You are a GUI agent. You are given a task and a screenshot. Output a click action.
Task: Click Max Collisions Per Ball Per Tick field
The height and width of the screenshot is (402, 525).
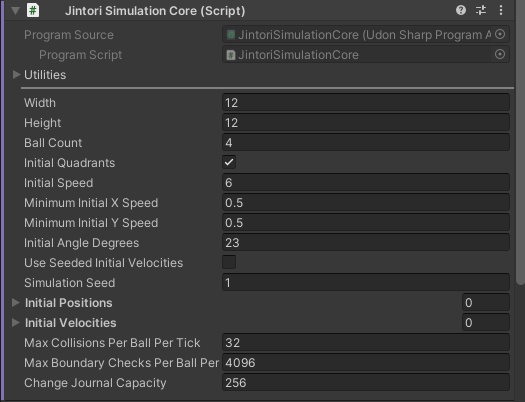pos(366,342)
